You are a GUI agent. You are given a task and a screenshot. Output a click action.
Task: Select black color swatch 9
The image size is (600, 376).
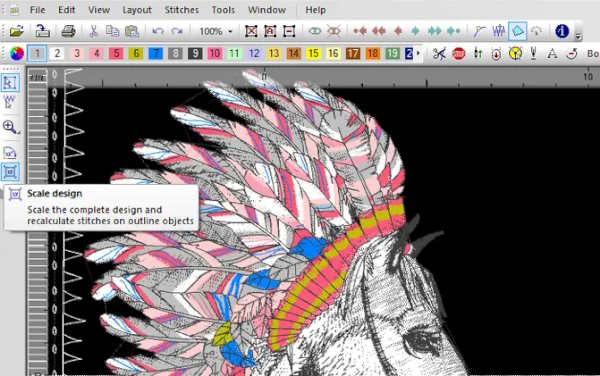[195, 54]
